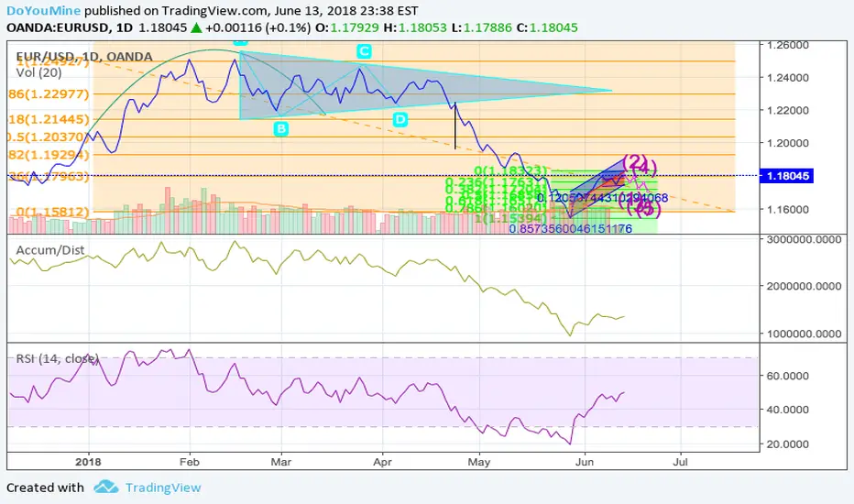Click the Vol (20) indicator label
854x504 pixels.
coord(38,72)
